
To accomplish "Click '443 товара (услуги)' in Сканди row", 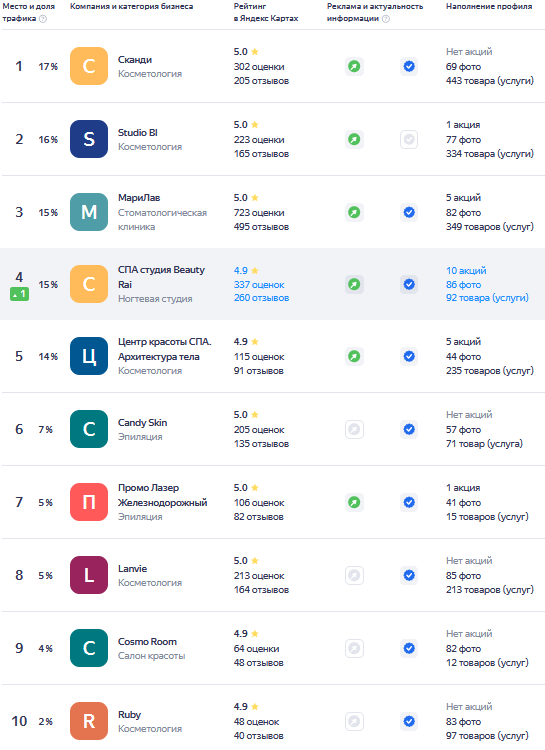I will coord(489,81).
